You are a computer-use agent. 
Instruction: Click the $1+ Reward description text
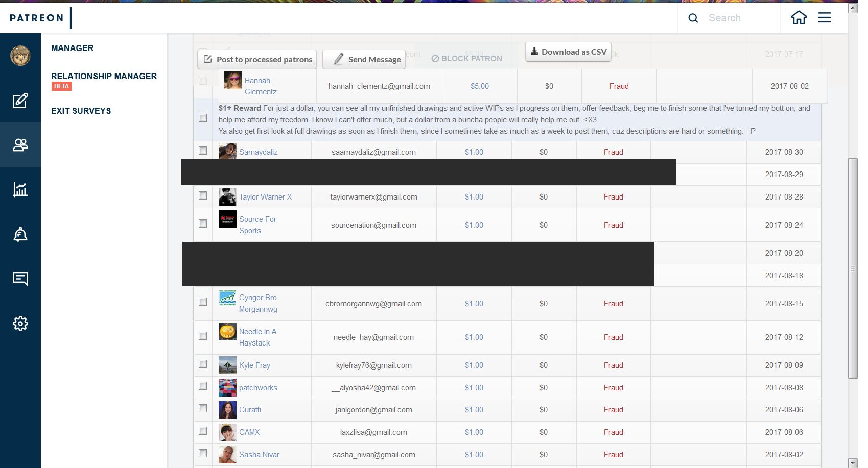point(514,119)
